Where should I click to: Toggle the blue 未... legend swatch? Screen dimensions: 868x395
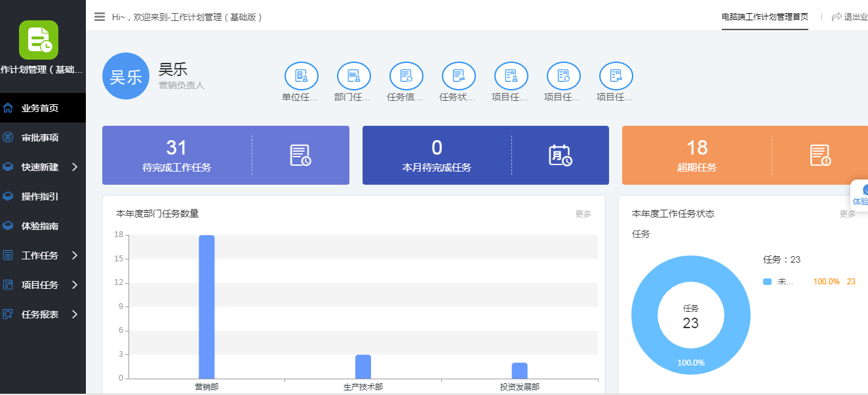(768, 282)
